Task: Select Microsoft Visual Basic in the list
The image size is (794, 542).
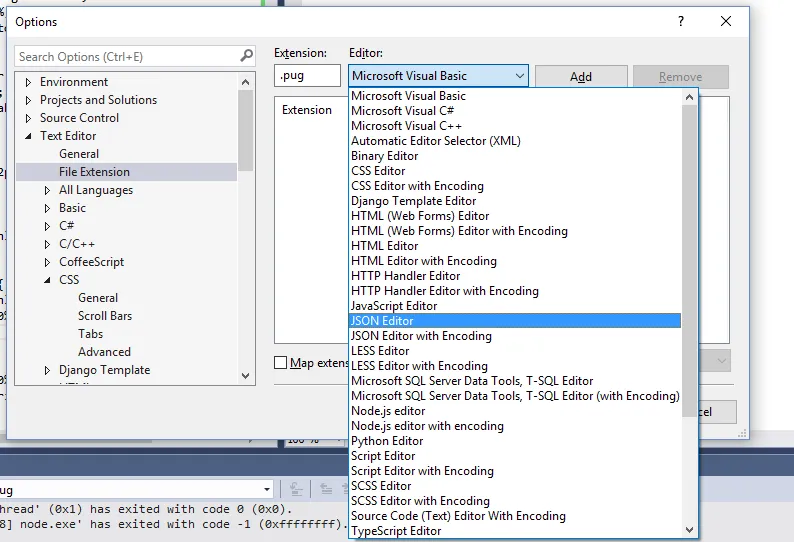Action: point(515,96)
